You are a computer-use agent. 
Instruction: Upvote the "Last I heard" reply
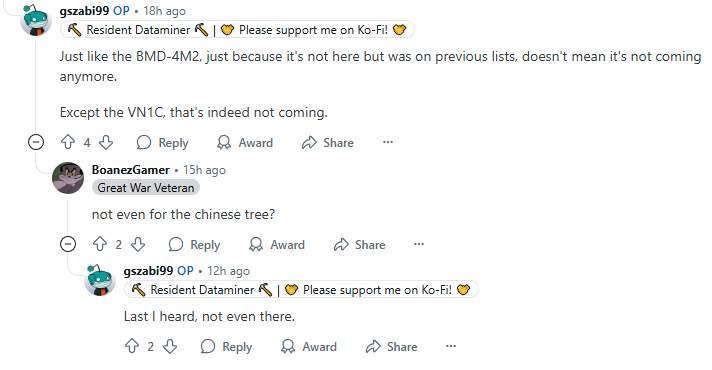pos(132,347)
